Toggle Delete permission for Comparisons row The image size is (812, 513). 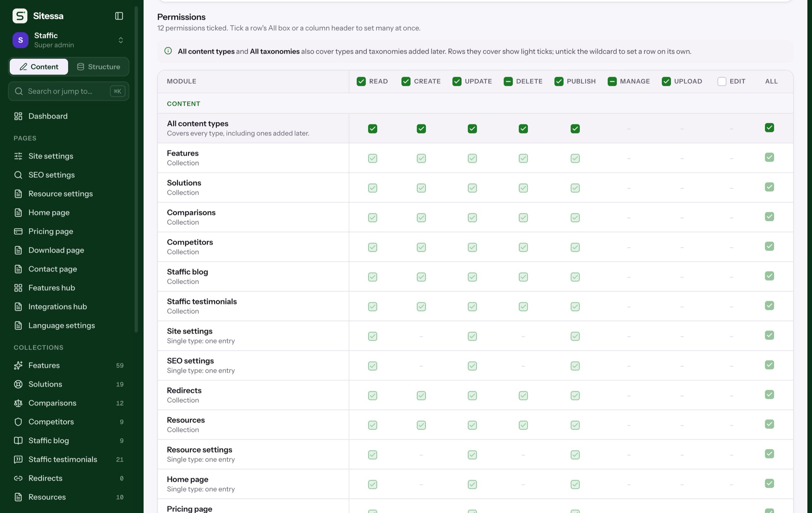(x=523, y=218)
